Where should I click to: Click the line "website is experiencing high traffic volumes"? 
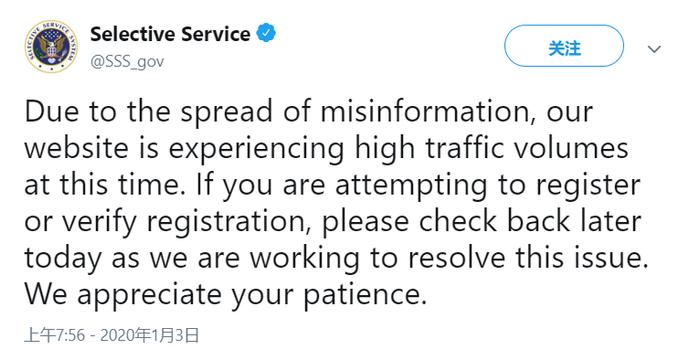326,148
